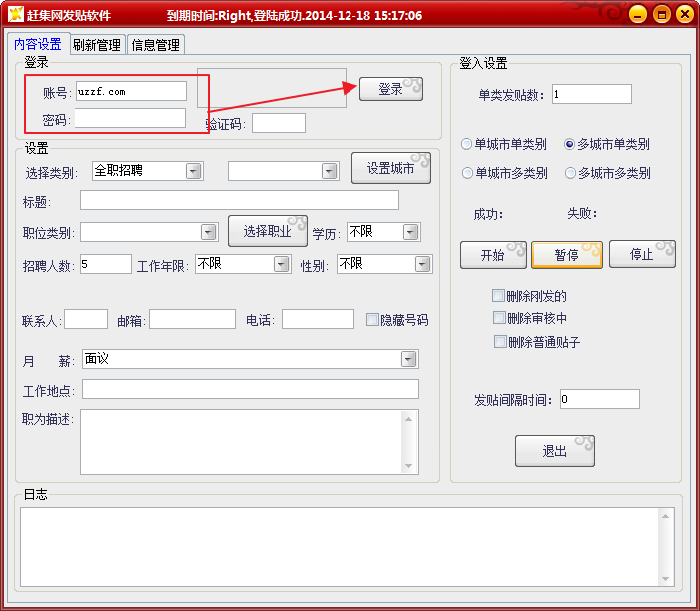
Task: Maximize the 赶集网发贴软件 window
Action: (x=662, y=14)
